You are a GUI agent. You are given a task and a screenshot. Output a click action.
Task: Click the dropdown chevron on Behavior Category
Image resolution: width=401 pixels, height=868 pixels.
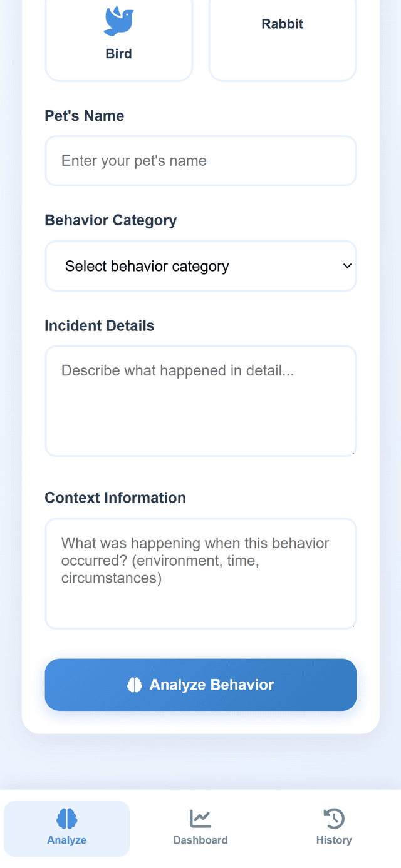pos(347,265)
